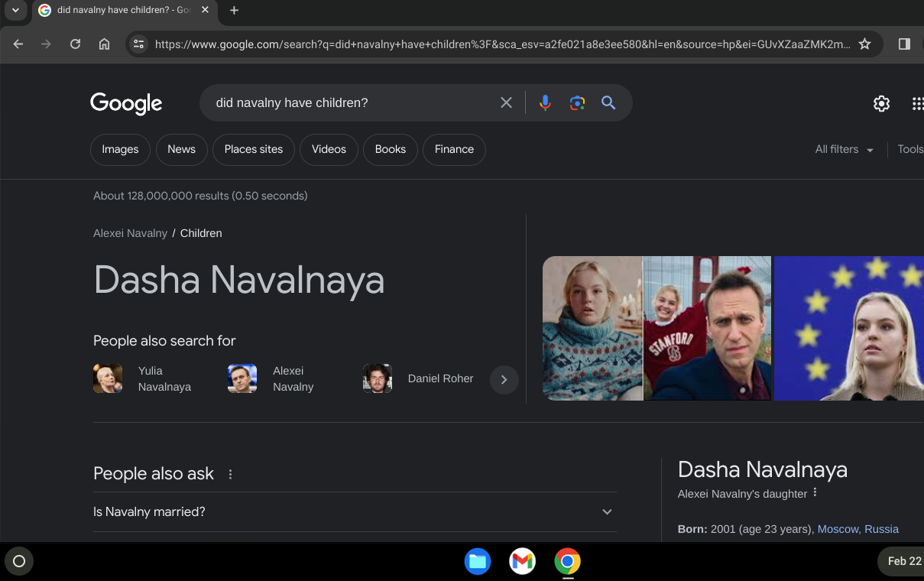Image resolution: width=924 pixels, height=581 pixels.
Task: Click the URL address bar
Action: click(x=501, y=44)
